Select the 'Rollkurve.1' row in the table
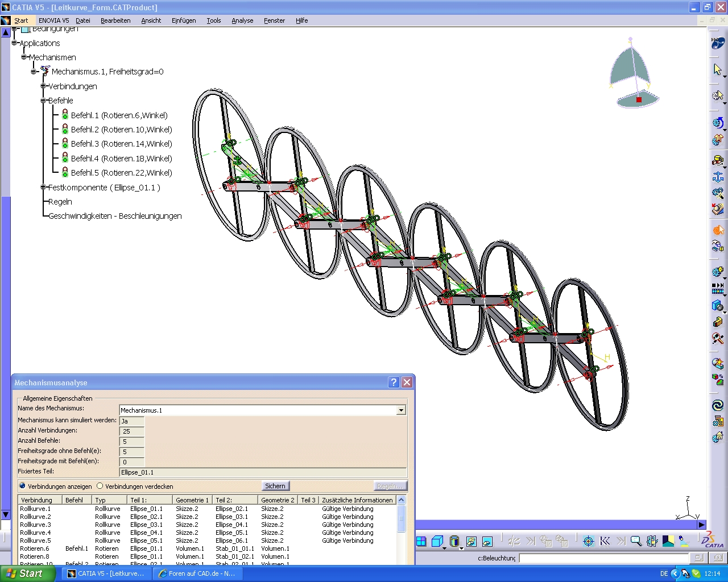Screen dimensions: 728x582 [208, 509]
